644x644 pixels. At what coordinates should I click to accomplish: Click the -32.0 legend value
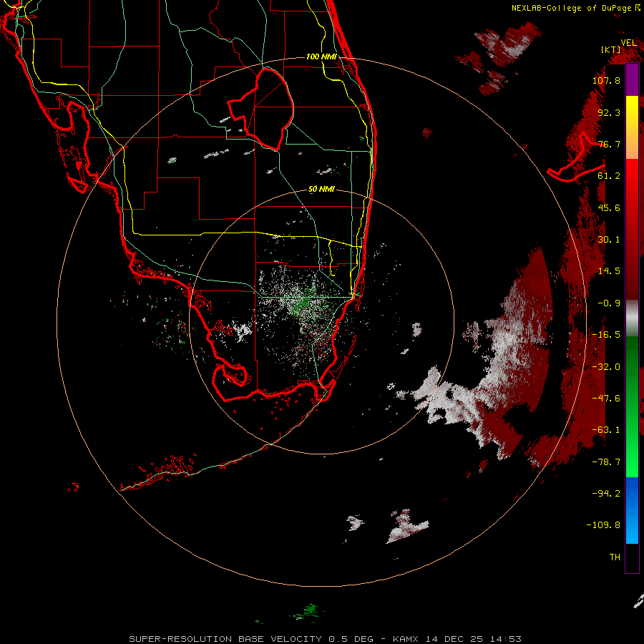(606, 367)
